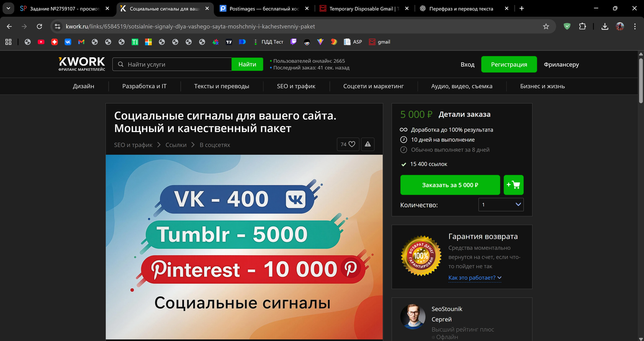Click the Заказать за 5 000 ₽ button

(450, 185)
